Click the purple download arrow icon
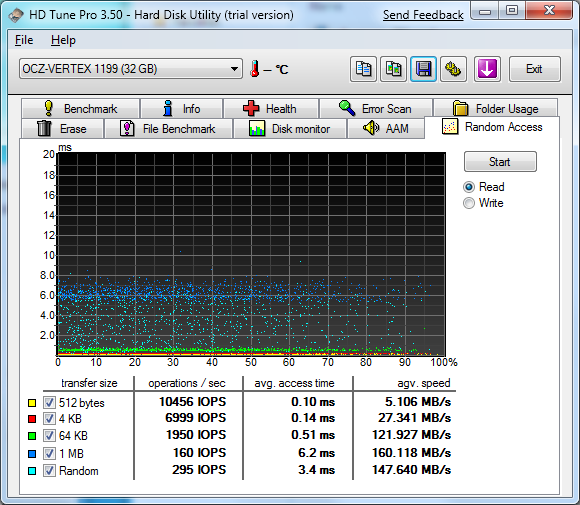This screenshot has height=505, width=580. pyautogui.click(x=488, y=69)
